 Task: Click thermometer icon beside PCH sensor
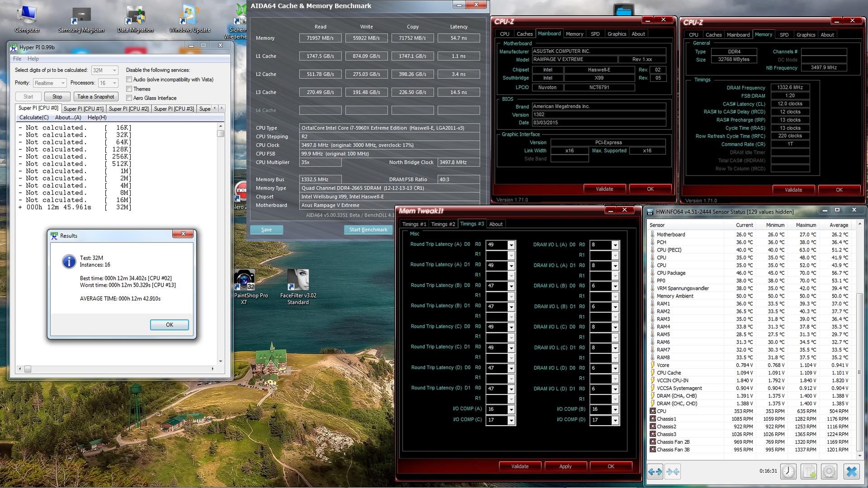652,242
